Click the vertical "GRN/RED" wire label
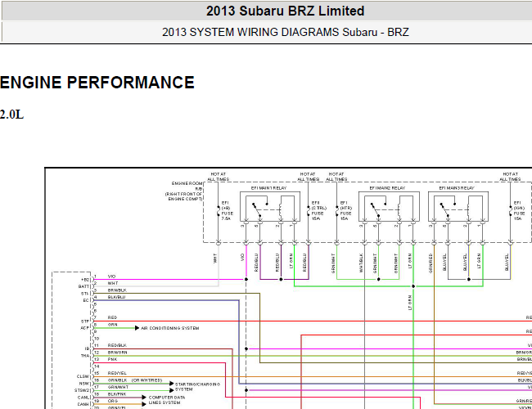 click(431, 263)
